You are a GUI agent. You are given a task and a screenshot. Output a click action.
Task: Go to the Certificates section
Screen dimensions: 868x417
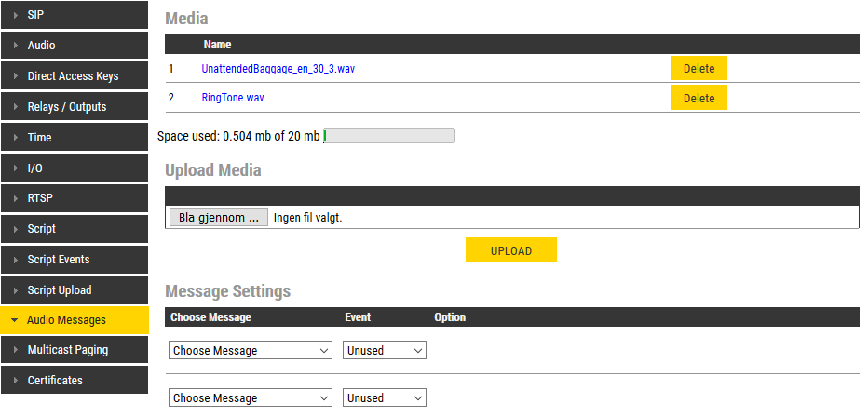(55, 381)
